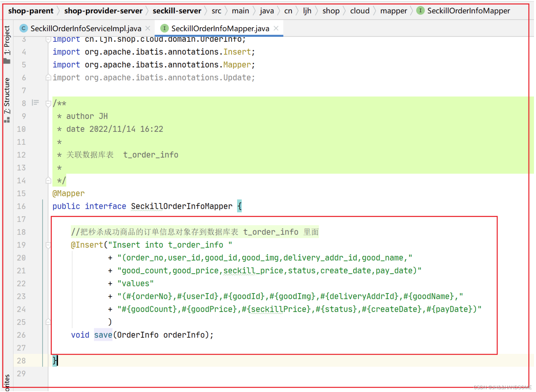536x392 pixels.
Task: Click interface icon on SeckillOrderInfoMapper tab
Action: tap(164, 28)
